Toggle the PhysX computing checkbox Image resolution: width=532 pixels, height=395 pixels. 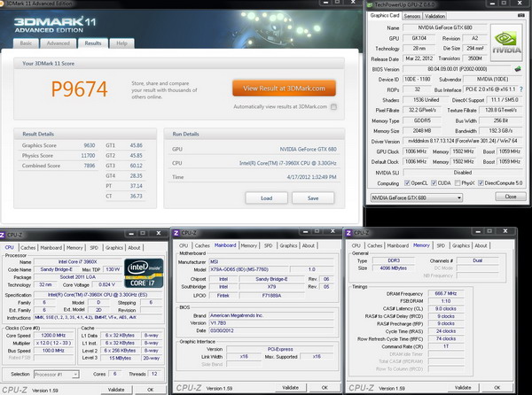point(458,183)
